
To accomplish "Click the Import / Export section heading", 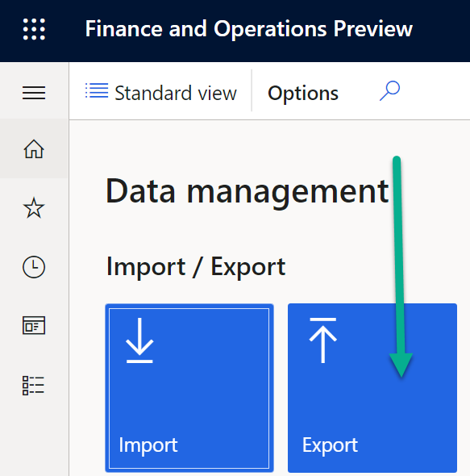I will click(x=196, y=267).
